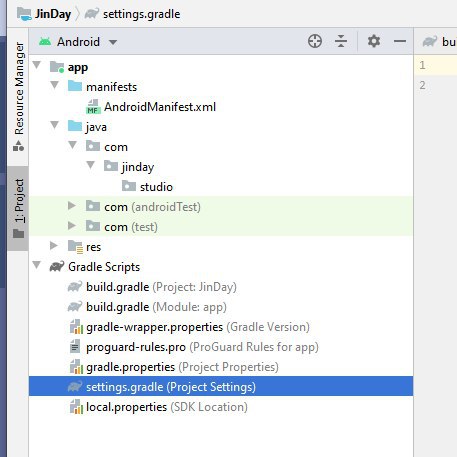Screen dimensions: 457x457
Task: Open the Resource Manager side tab
Action: [x=19, y=96]
